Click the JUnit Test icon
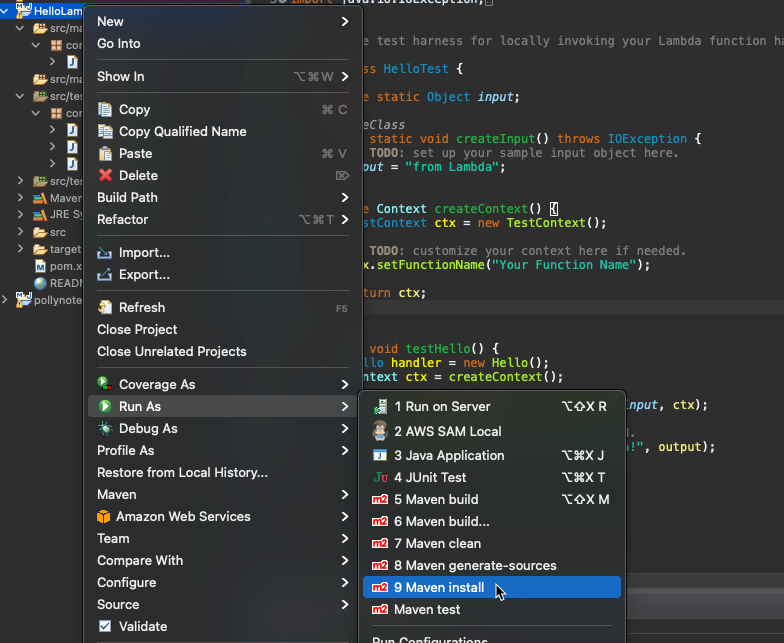The image size is (784, 643). point(380,478)
